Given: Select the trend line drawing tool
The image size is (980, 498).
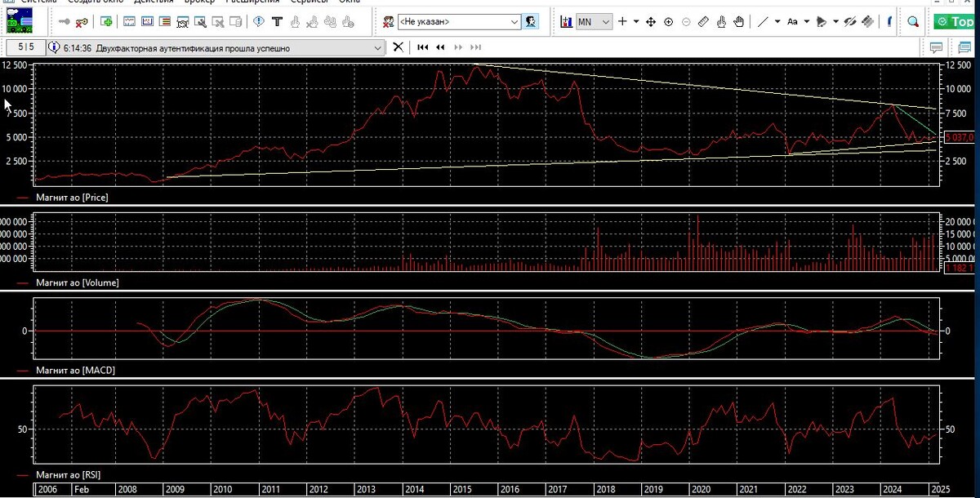Looking at the screenshot, I should (762, 22).
